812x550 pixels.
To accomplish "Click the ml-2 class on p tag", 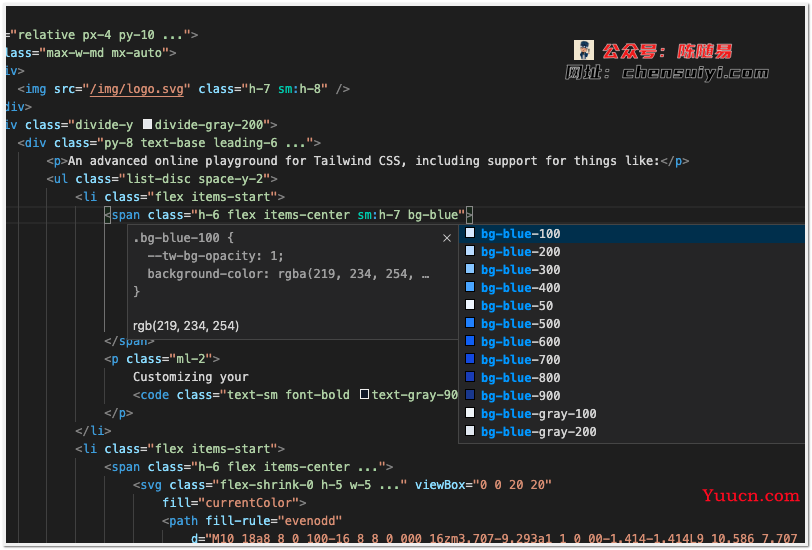I will tap(191, 359).
